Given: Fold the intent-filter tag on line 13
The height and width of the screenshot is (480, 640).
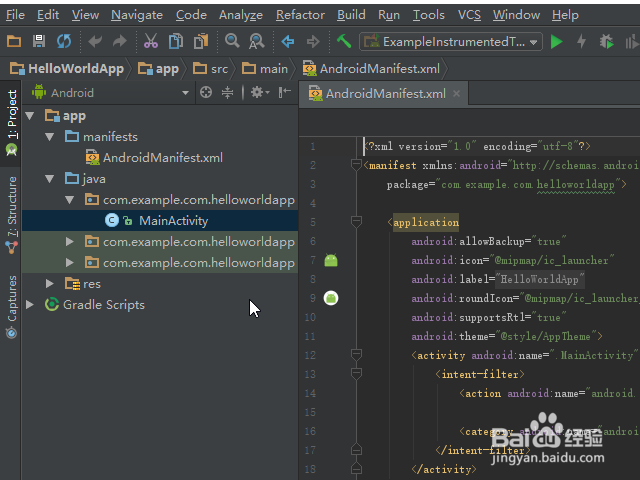Looking at the screenshot, I should 356,374.
